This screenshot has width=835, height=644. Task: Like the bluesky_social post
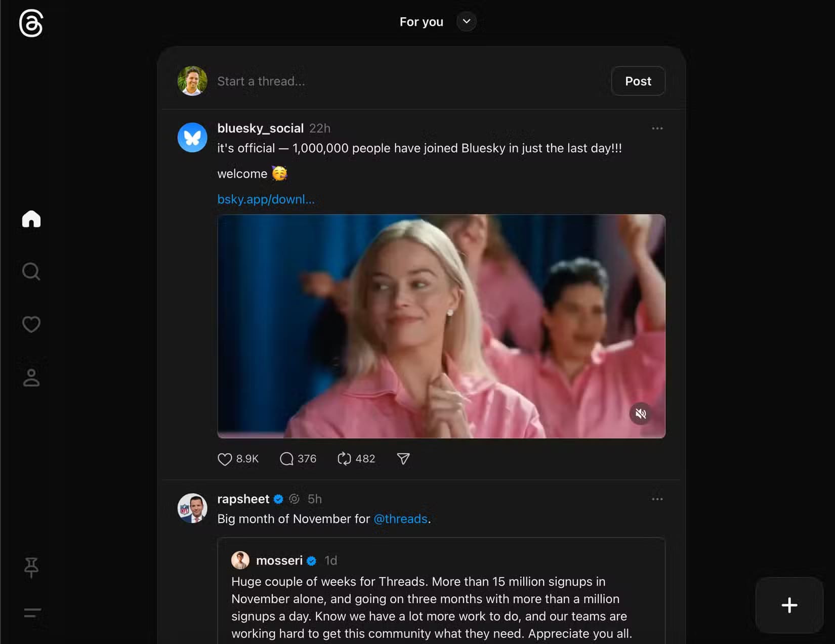tap(225, 459)
